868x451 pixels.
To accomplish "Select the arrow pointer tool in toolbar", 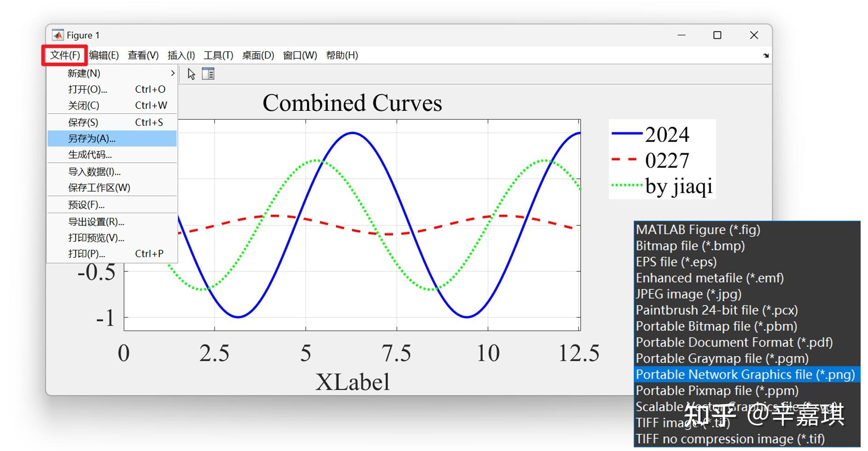I will pyautogui.click(x=191, y=74).
